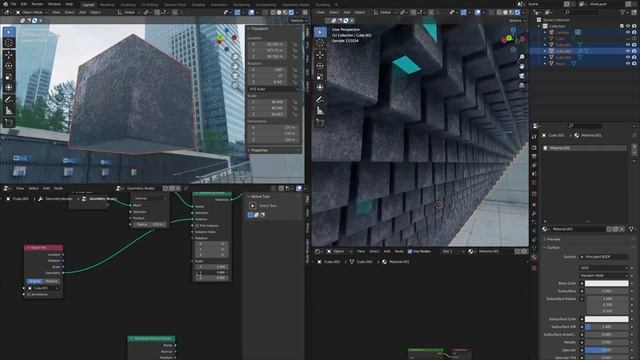Switch left viewport to solid shading

pyautogui.click(x=279, y=12)
